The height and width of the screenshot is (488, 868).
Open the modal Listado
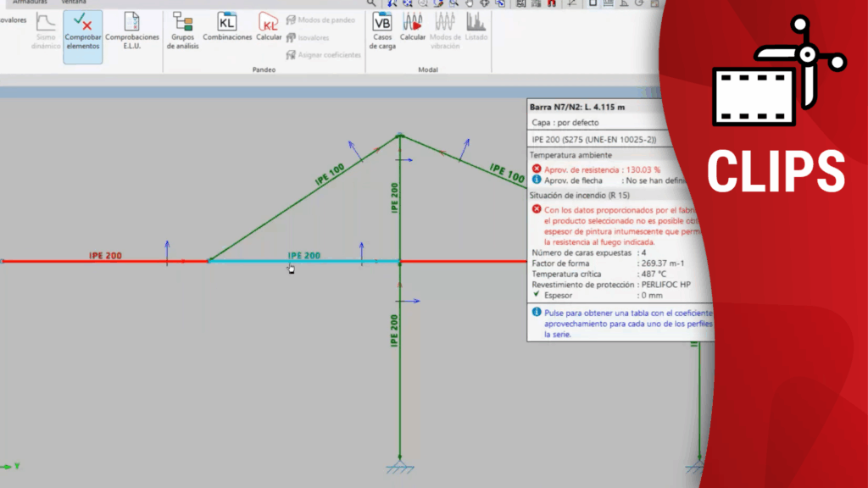point(476,29)
